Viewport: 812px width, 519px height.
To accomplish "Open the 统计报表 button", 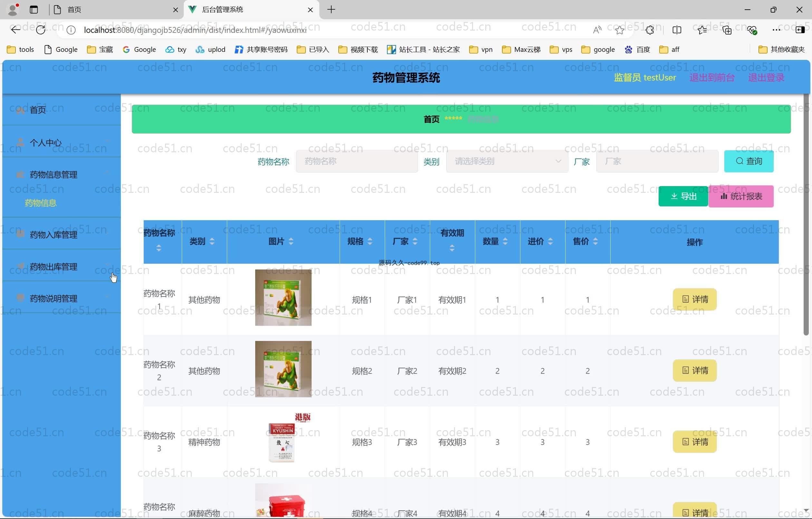I will pyautogui.click(x=741, y=196).
